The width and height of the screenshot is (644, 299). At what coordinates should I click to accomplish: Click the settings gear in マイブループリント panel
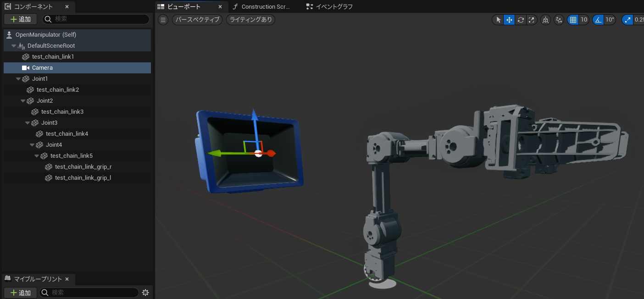pyautogui.click(x=146, y=292)
